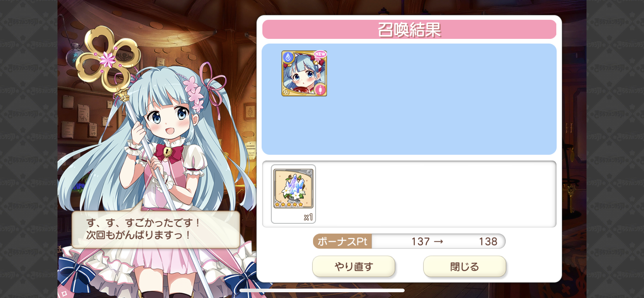Select the crystal flower item thumbnail
The height and width of the screenshot is (298, 644).
(x=293, y=189)
